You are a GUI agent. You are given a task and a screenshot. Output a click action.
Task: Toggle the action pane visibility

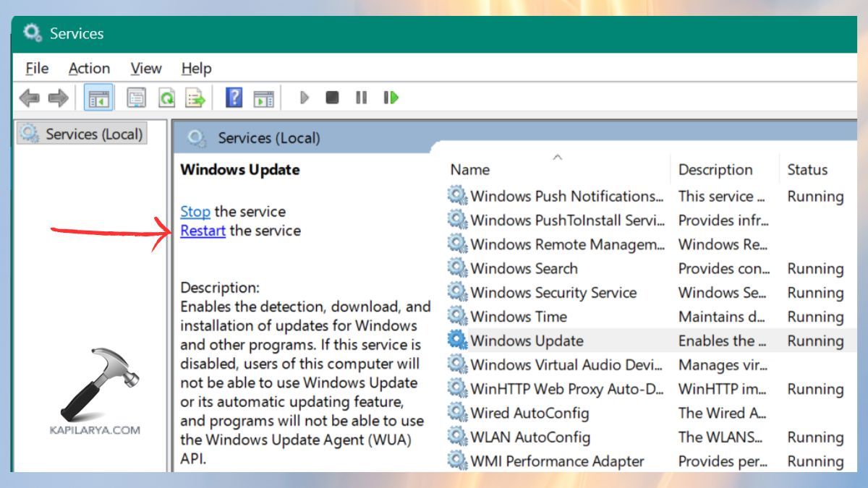(264, 98)
